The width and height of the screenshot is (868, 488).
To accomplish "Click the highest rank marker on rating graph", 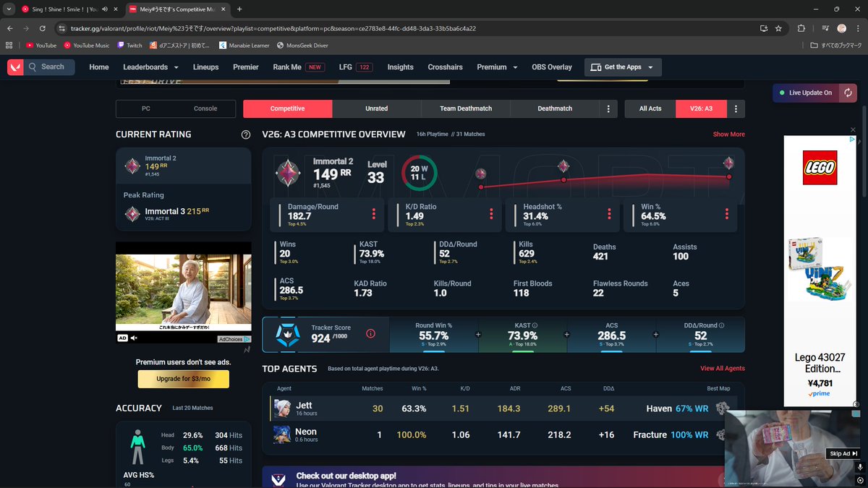I will tap(729, 163).
